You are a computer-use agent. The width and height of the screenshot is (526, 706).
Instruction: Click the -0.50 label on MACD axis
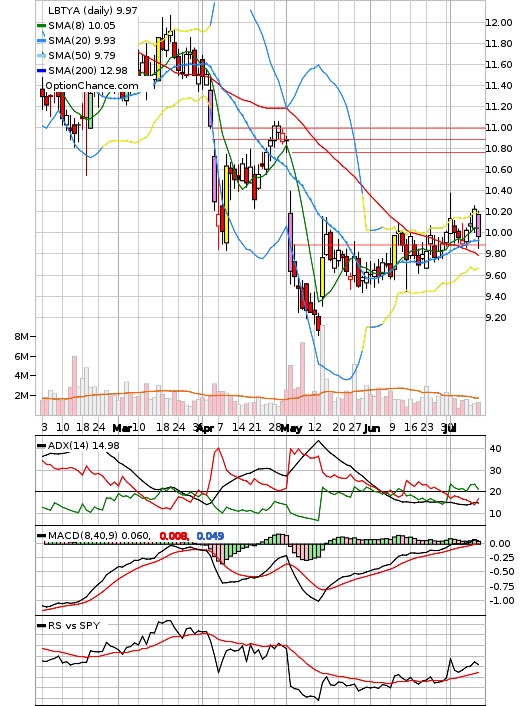(x=500, y=572)
